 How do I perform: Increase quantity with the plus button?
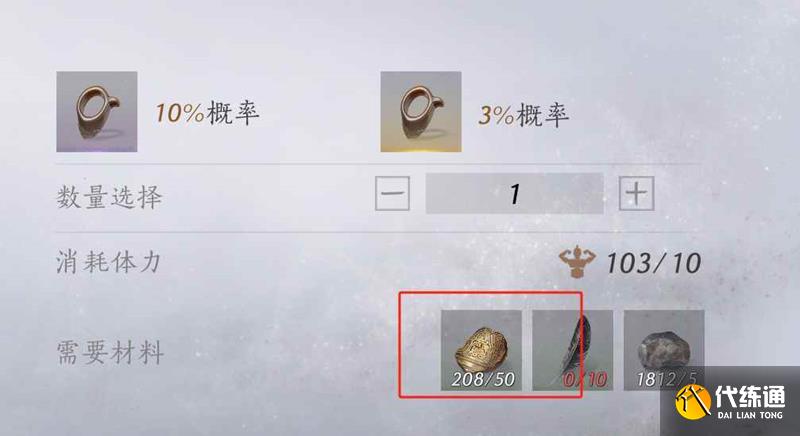[636, 193]
